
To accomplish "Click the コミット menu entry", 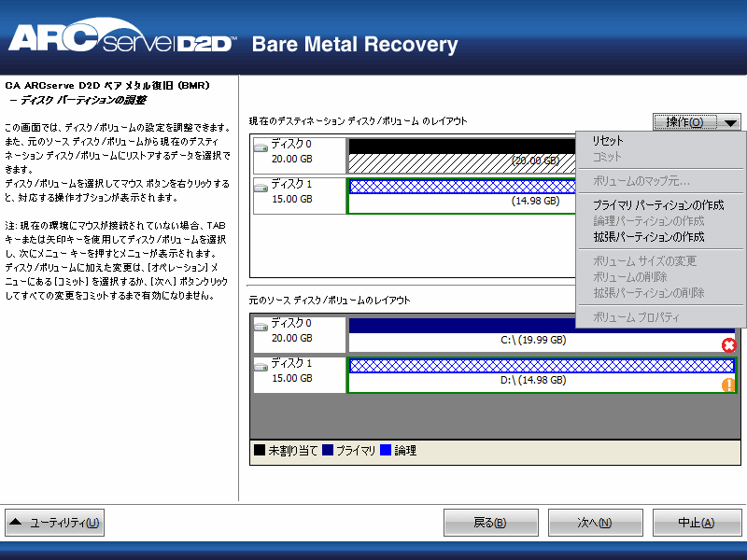I will [607, 157].
